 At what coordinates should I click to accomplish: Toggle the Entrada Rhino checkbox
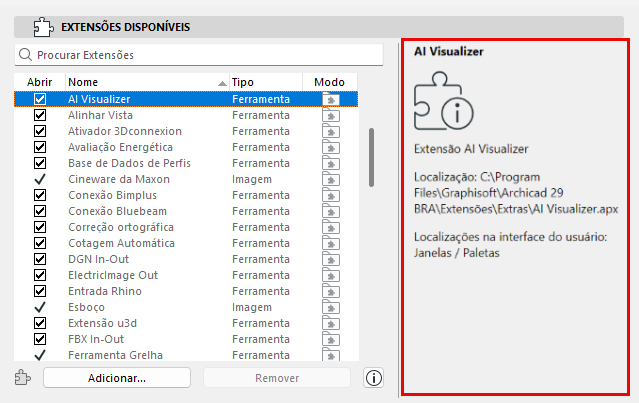(40, 291)
